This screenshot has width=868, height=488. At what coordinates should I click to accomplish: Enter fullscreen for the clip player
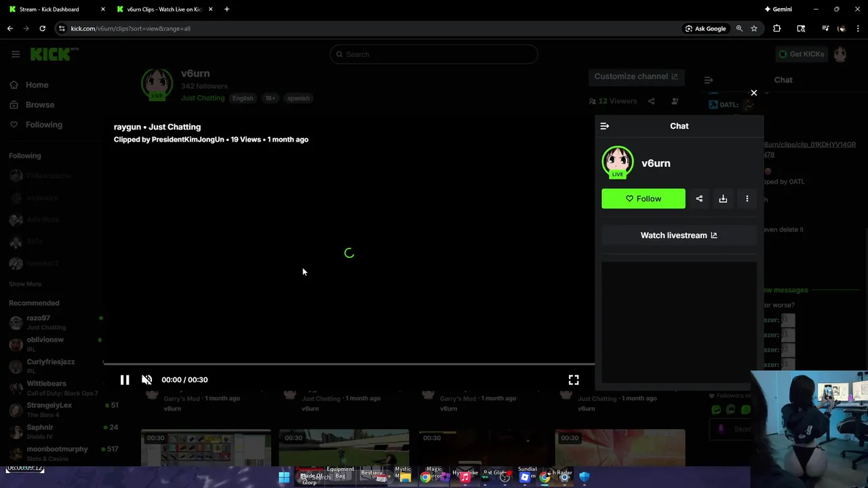574,380
